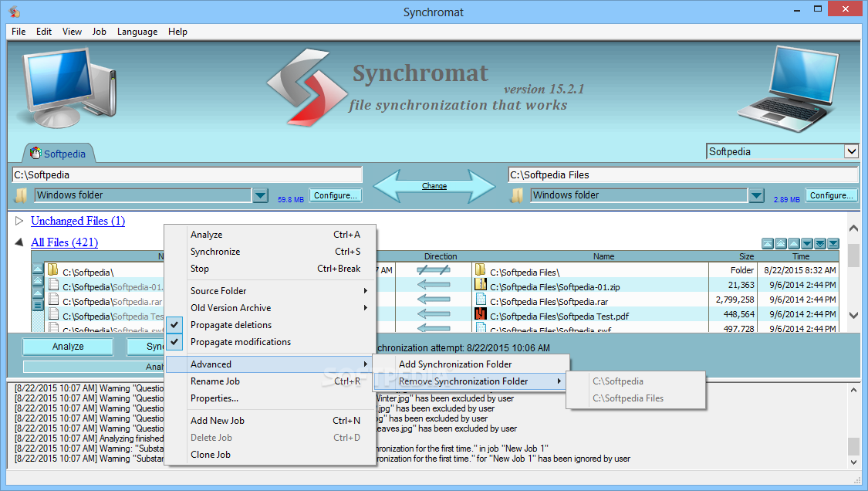Open the Softpedia job selector dropdown
The width and height of the screenshot is (868, 491).
coord(851,151)
